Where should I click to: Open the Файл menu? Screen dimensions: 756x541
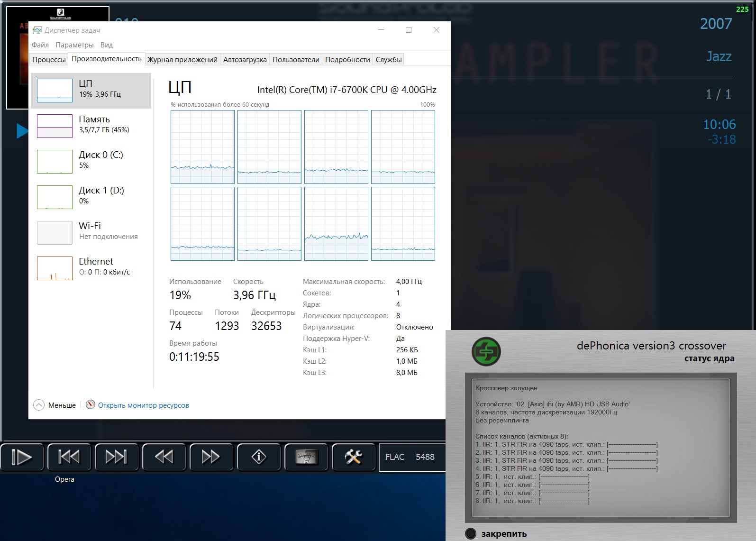[40, 45]
